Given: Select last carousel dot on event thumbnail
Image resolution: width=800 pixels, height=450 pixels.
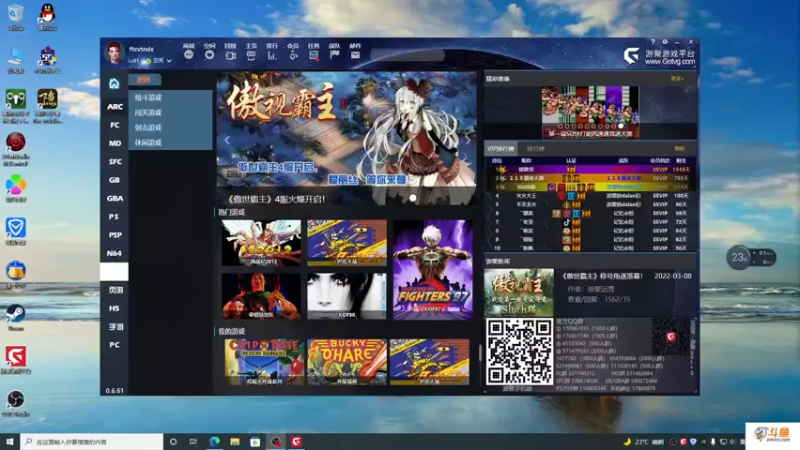Looking at the screenshot, I should (x=621, y=126).
